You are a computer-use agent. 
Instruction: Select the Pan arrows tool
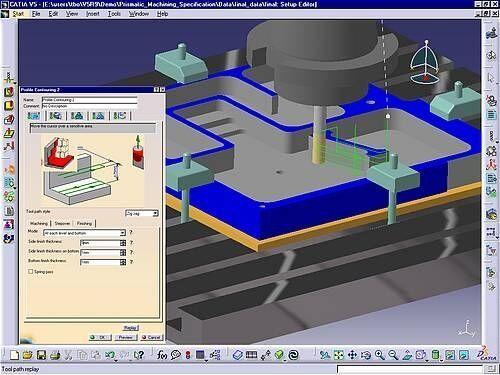pos(352,355)
